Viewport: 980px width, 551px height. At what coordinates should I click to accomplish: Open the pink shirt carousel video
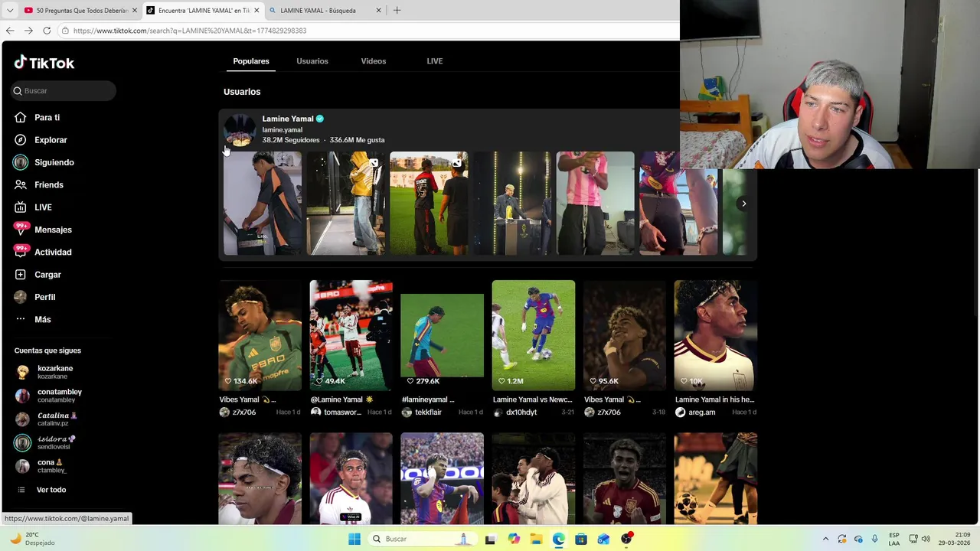click(596, 203)
